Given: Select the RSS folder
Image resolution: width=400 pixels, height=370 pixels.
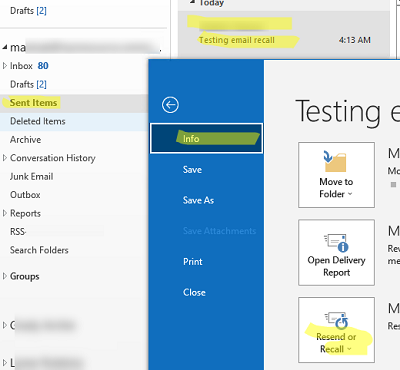Looking at the screenshot, I should coord(18,231).
